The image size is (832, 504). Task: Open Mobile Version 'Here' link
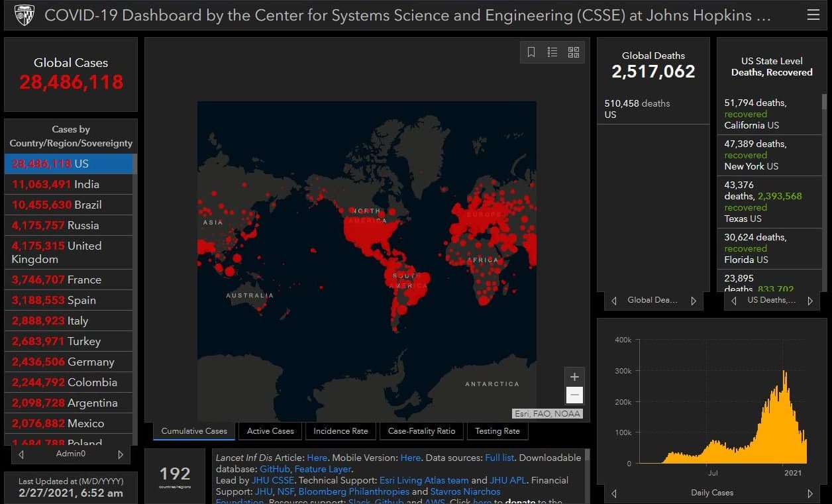[411, 458]
